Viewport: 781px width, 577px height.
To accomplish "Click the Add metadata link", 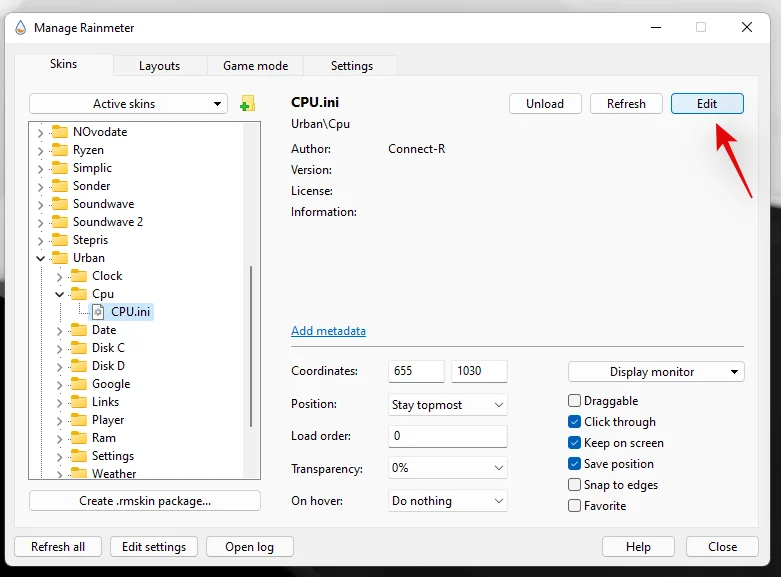I will (x=328, y=331).
